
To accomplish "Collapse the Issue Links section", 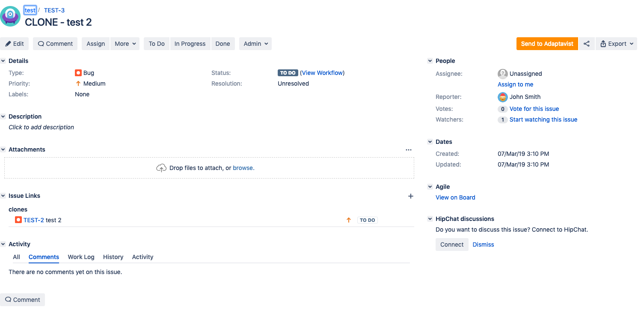I will click(x=3, y=196).
